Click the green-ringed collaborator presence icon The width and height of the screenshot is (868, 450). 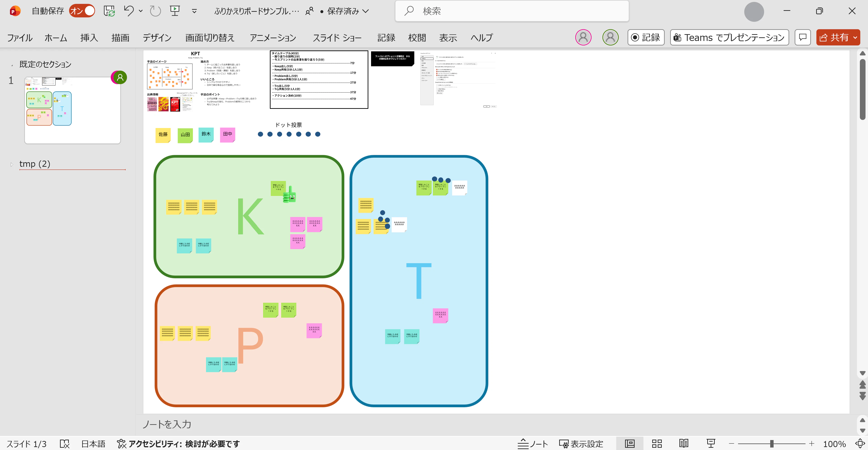[610, 37]
